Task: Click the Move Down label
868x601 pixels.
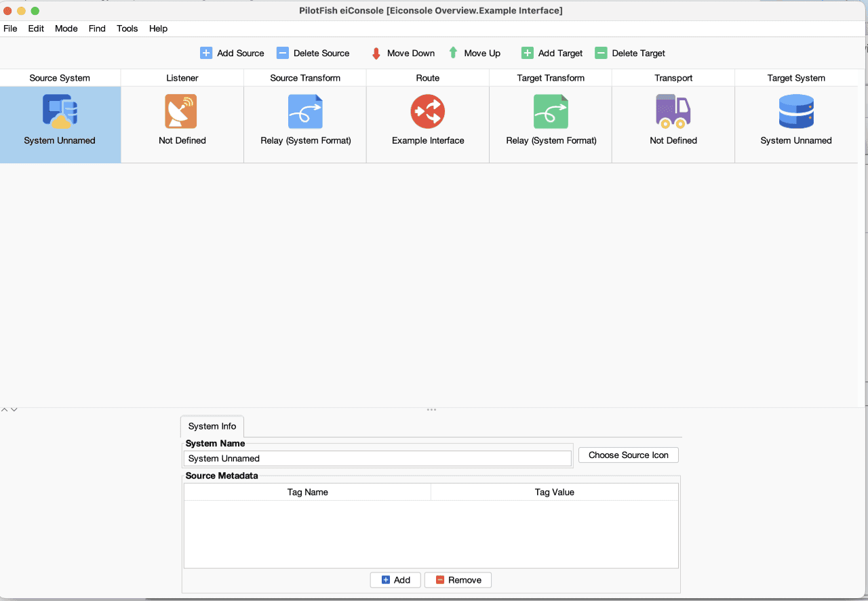Action: (411, 53)
